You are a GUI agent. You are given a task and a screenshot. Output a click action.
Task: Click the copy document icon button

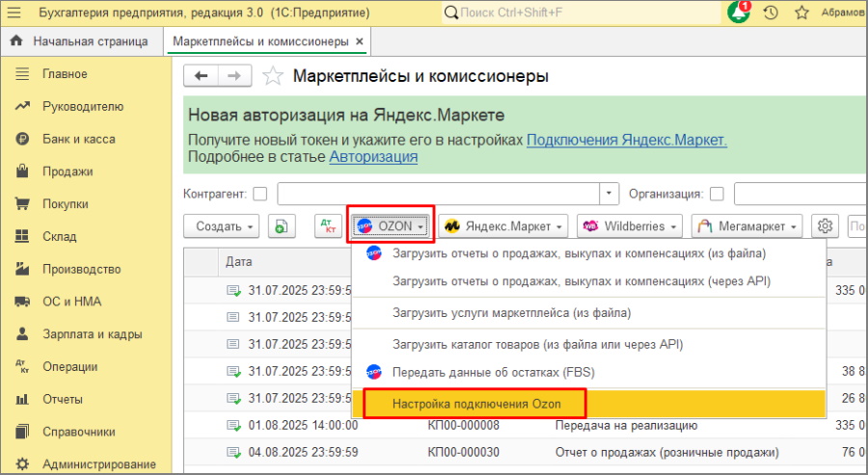(282, 226)
